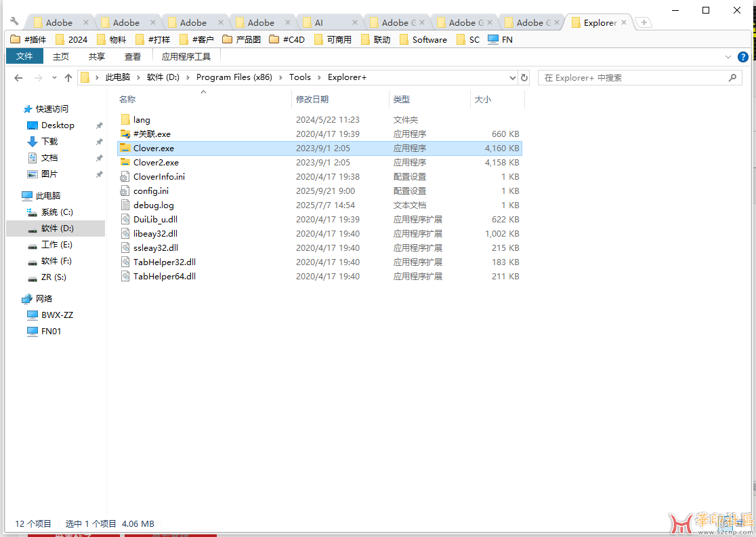Sort files by 修改日期 column

tap(312, 99)
